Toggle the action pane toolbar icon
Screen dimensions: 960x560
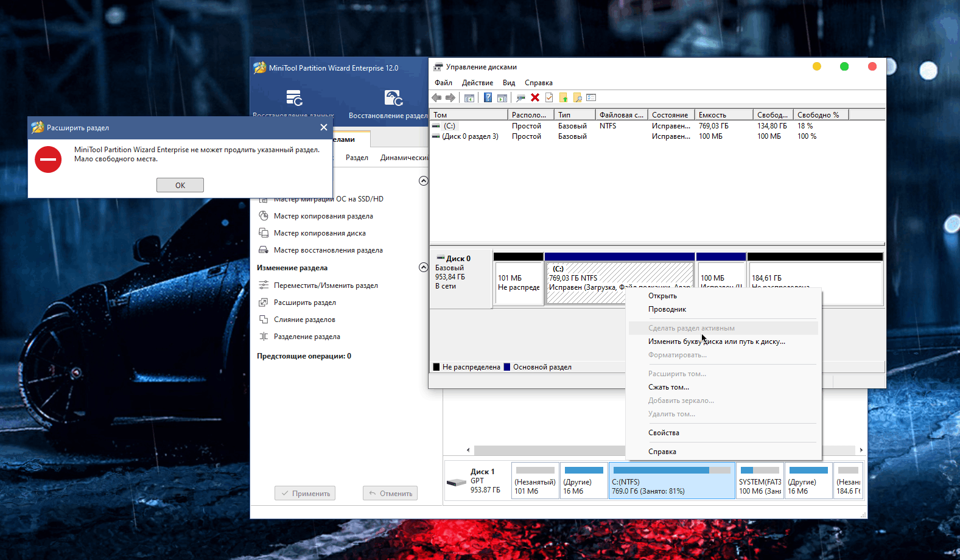tap(502, 98)
